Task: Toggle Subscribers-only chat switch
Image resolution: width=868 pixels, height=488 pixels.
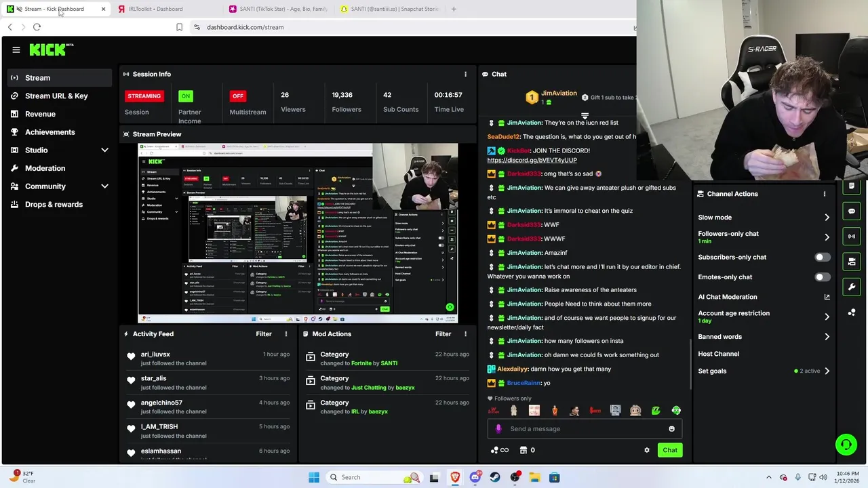Action: tap(822, 258)
